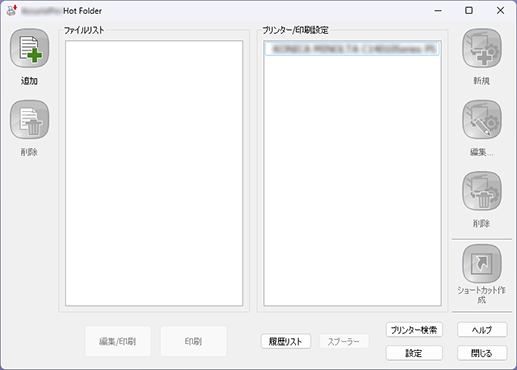
Task: Click the Hot Folder app icon in title bar
Action: click(12, 11)
